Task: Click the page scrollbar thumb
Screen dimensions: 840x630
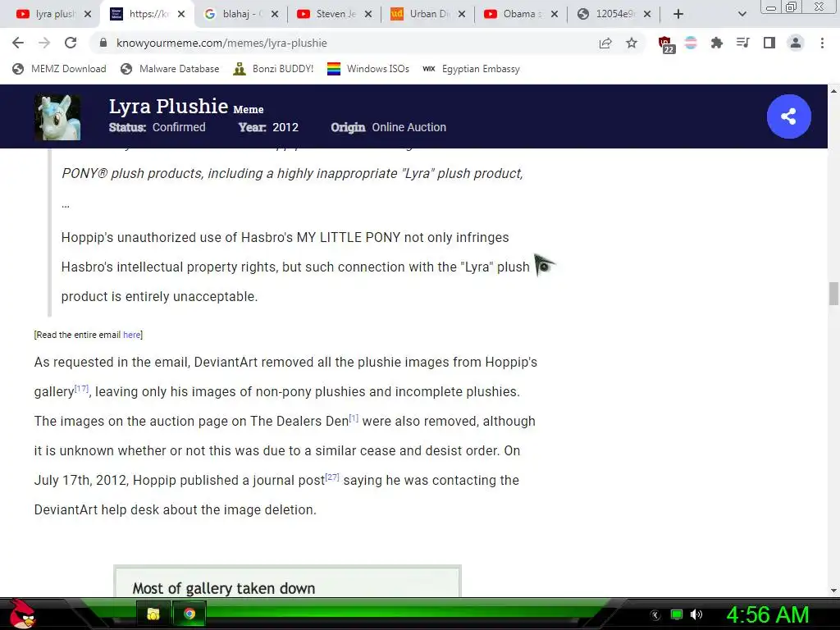Action: pos(833,293)
